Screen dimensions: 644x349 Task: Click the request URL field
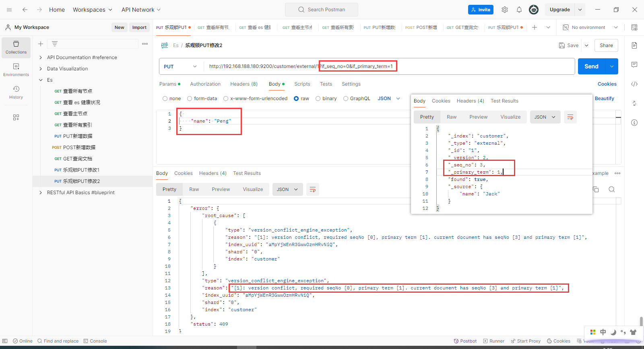point(389,66)
